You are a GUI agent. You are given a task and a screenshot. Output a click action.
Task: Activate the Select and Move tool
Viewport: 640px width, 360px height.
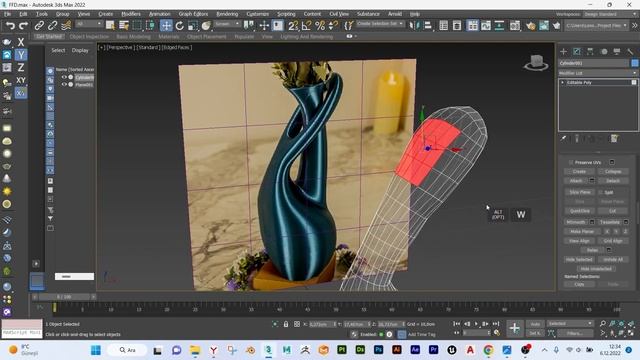pos(166,26)
